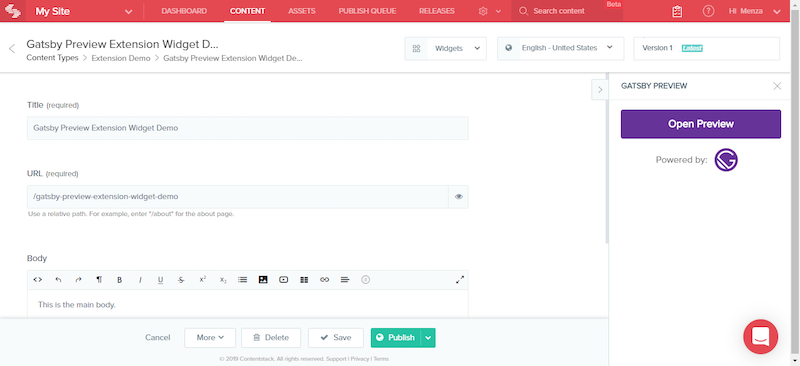This screenshot has width=800, height=366.
Task: Click the Search content box
Action: [567, 11]
